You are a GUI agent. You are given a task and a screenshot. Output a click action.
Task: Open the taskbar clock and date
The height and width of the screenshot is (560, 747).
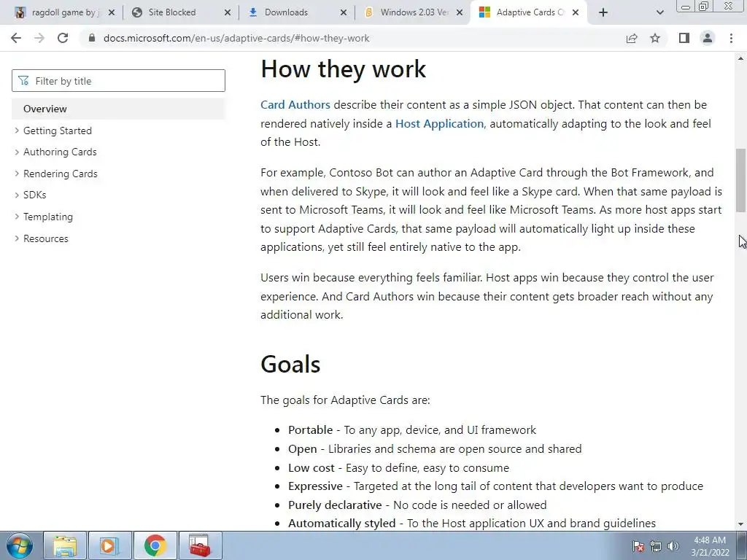point(710,546)
